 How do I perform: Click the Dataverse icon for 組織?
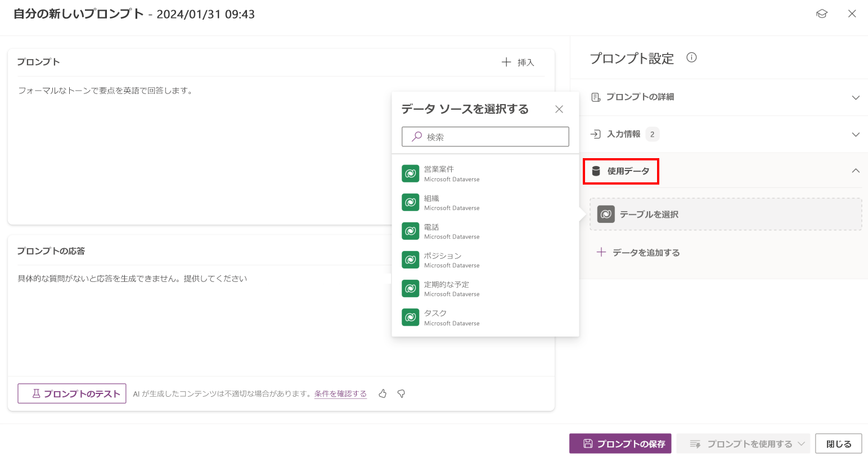pyautogui.click(x=411, y=202)
